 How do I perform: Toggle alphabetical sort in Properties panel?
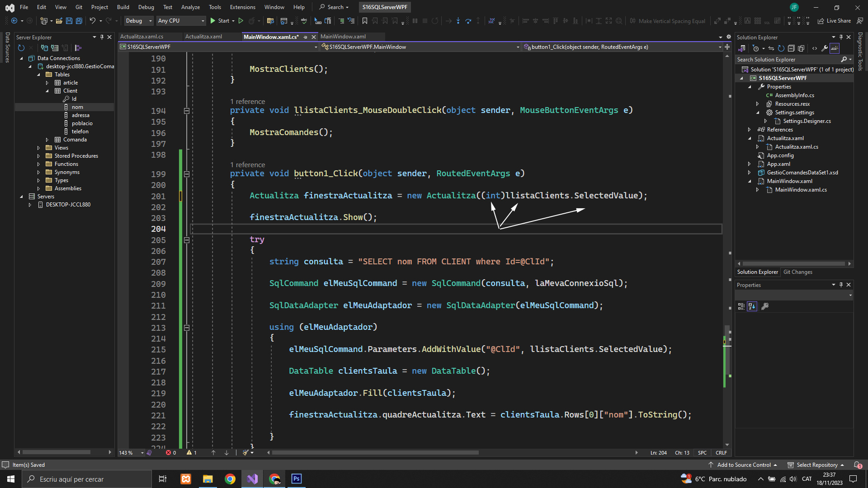click(752, 306)
